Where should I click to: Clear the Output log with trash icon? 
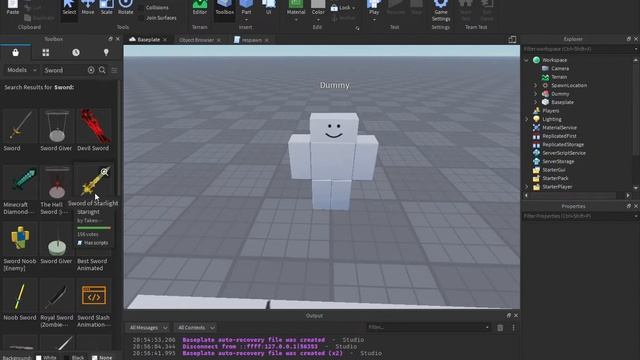tap(500, 327)
